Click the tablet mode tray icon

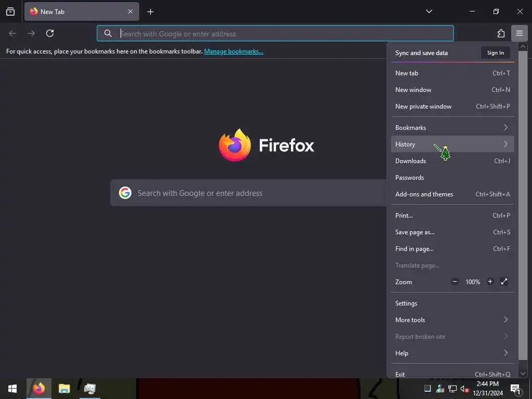[428, 389]
